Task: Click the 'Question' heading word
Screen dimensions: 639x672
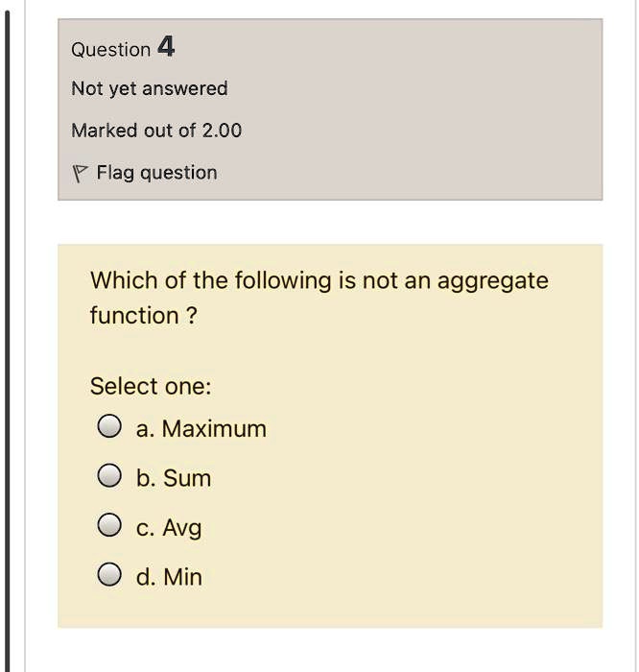Action: coord(111,50)
